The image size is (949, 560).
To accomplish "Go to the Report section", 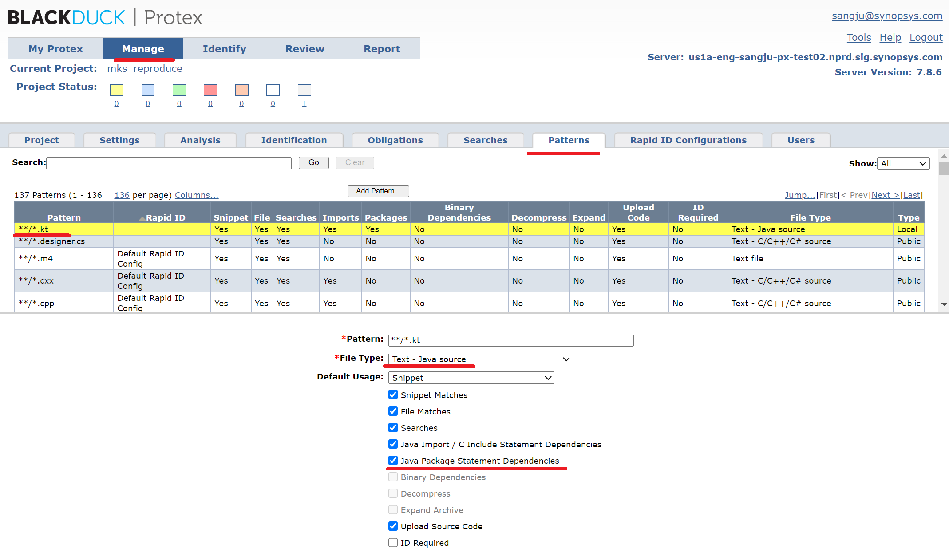I will [382, 49].
